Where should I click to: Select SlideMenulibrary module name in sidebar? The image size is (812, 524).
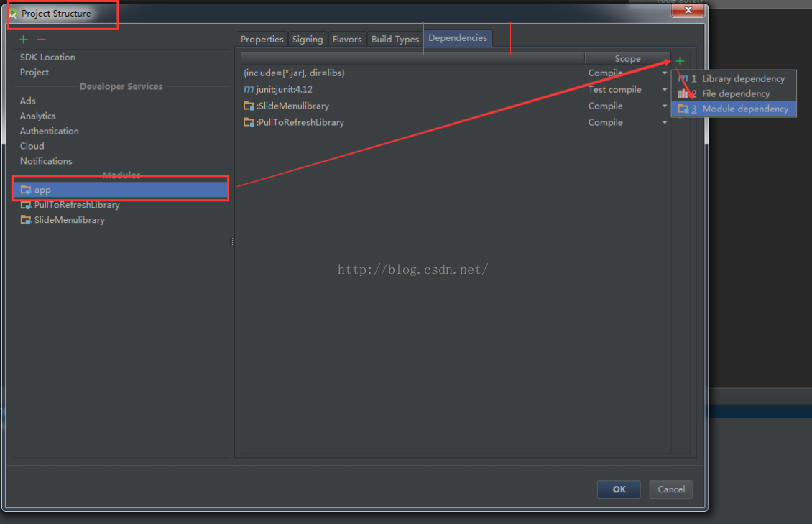tap(70, 220)
